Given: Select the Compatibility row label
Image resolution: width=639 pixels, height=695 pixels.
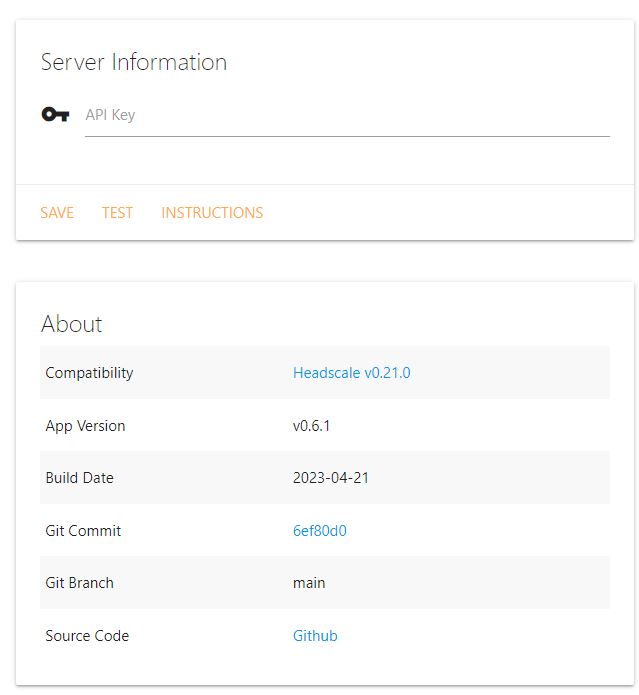Looking at the screenshot, I should [x=89, y=373].
